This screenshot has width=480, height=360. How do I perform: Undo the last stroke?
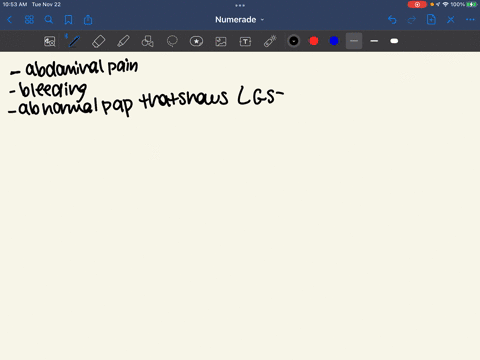[x=392, y=20]
